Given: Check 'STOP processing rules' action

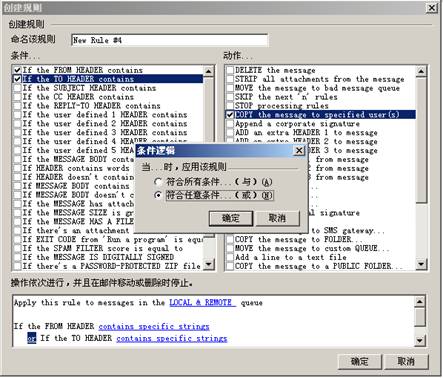Looking at the screenshot, I should 230,106.
